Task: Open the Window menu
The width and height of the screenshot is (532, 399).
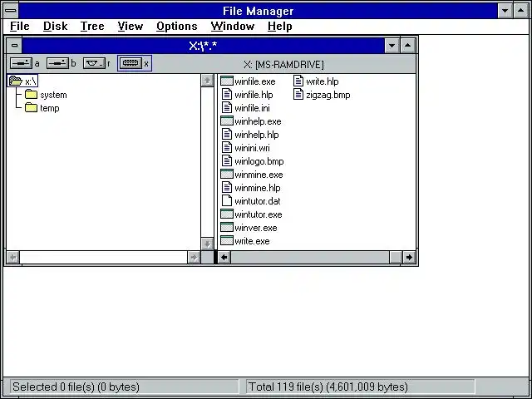Action: 233,26
